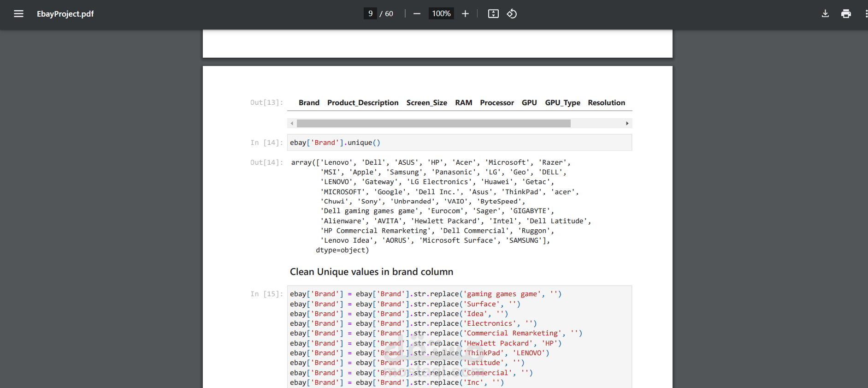Click the EbayProject.pdf title
Screen dimensions: 868x388
click(65, 14)
